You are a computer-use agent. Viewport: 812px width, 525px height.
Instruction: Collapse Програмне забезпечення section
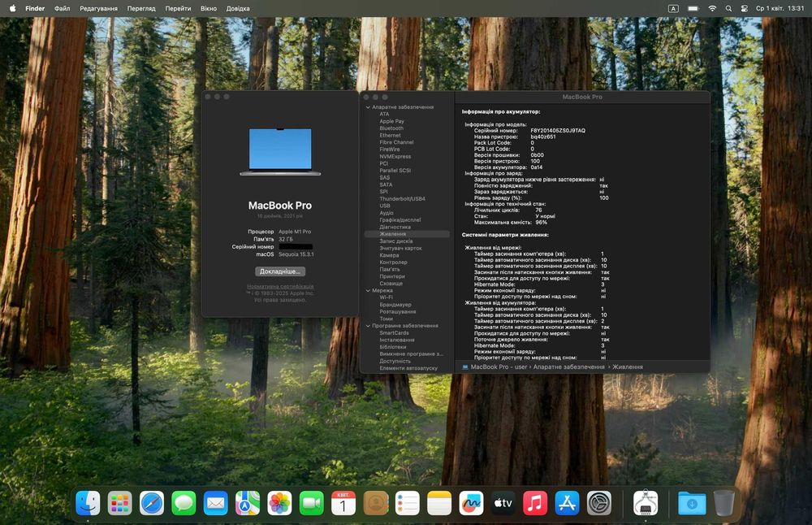point(368,326)
